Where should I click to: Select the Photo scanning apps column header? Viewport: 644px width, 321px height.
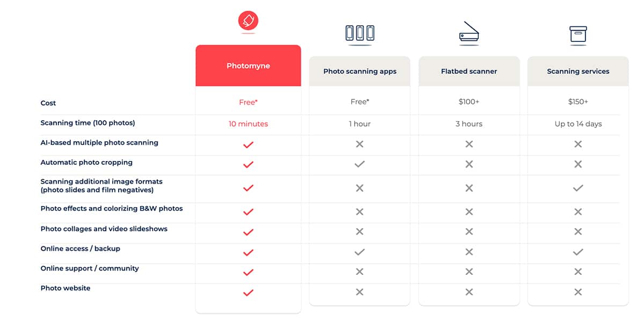360,71
